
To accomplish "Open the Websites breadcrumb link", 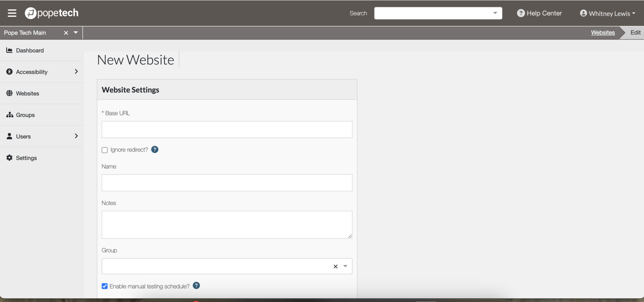I will point(602,32).
